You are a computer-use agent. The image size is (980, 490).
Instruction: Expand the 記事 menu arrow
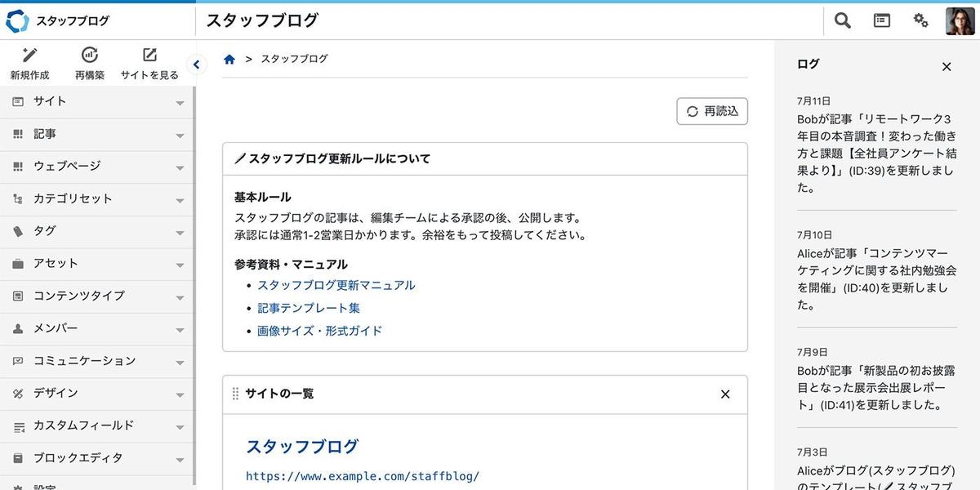pyautogui.click(x=180, y=136)
